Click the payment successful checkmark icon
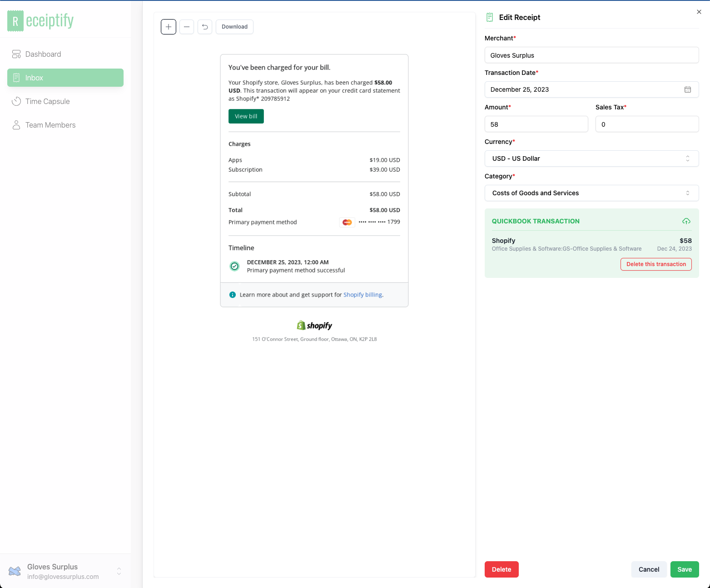 (234, 266)
